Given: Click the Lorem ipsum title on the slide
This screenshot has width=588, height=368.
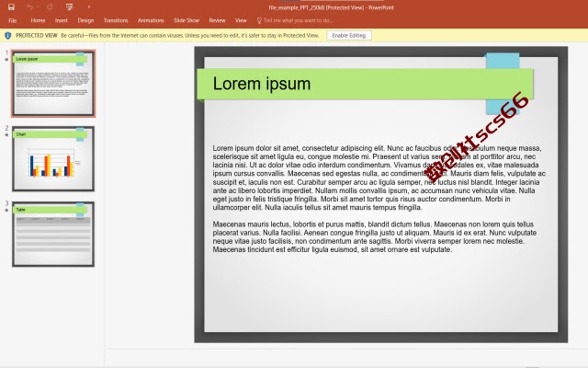Looking at the screenshot, I should [262, 84].
